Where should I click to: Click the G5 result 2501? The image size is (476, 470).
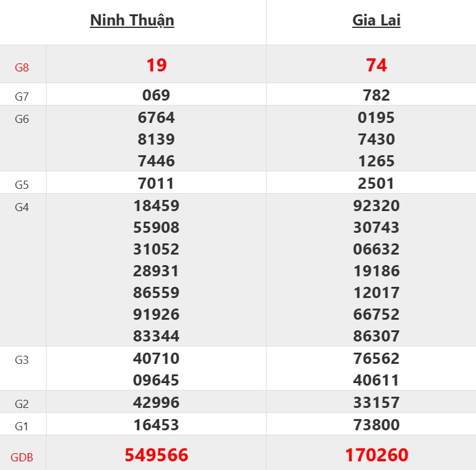pos(377,184)
